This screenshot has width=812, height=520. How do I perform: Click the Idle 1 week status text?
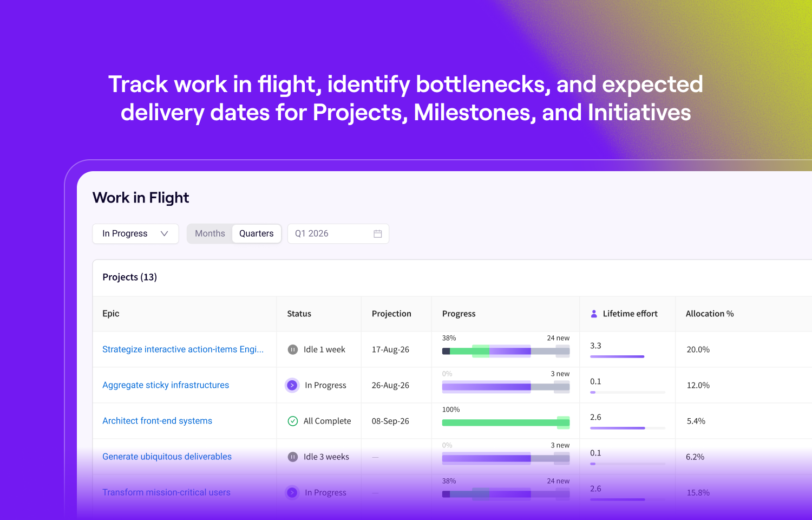point(324,349)
